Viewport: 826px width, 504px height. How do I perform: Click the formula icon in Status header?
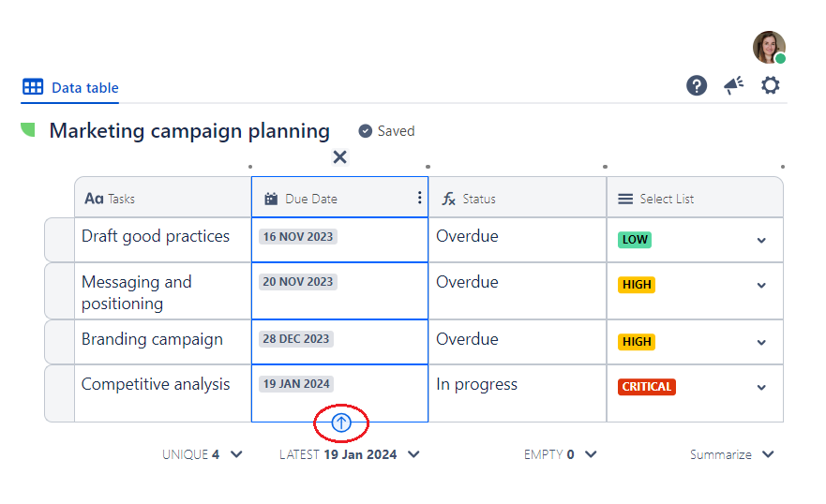point(449,199)
